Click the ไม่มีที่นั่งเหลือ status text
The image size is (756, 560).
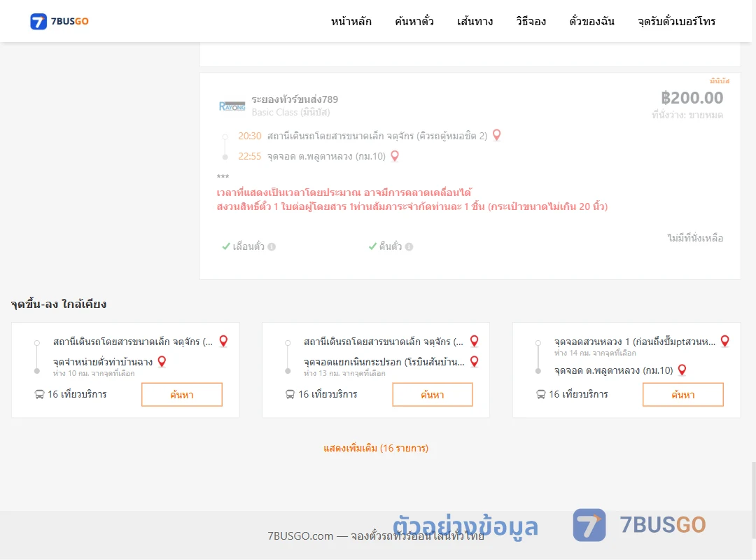(695, 238)
